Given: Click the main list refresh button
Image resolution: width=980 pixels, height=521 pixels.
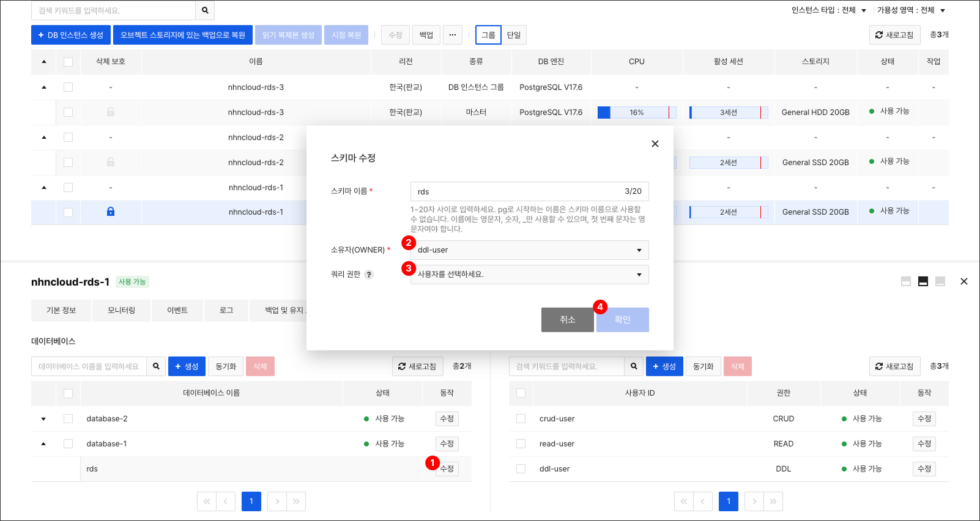Looking at the screenshot, I should click(x=894, y=35).
